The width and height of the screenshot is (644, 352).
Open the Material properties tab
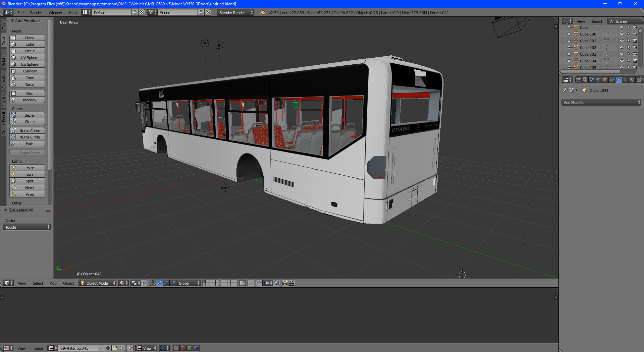[632, 80]
